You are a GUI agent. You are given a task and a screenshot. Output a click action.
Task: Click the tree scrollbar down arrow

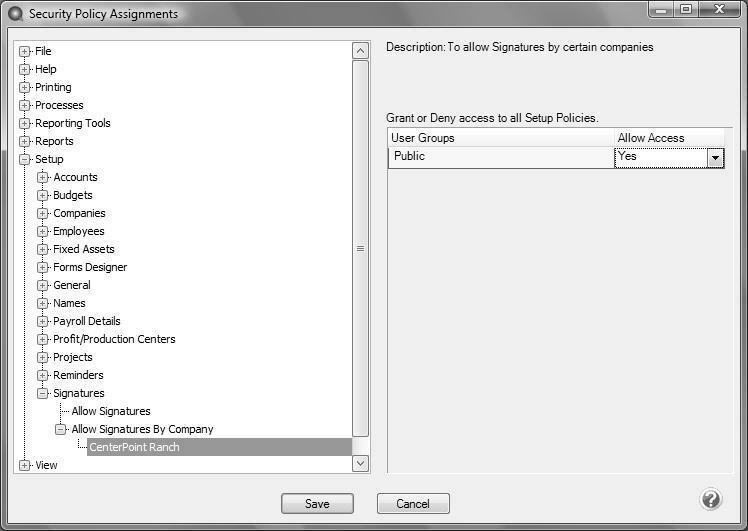coord(360,464)
